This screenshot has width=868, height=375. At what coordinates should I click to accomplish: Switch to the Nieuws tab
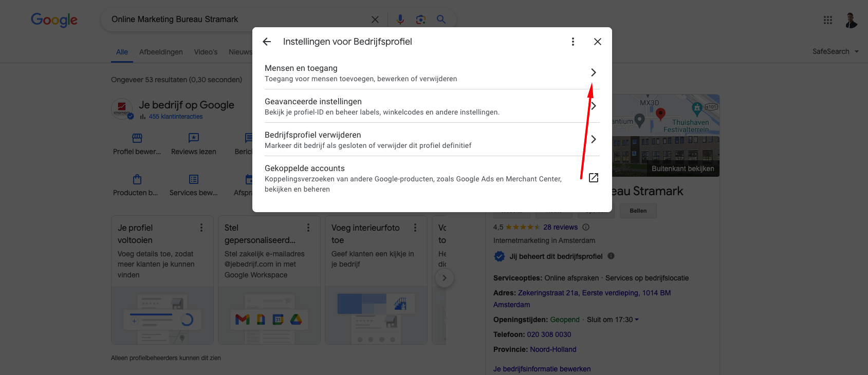pos(241,52)
